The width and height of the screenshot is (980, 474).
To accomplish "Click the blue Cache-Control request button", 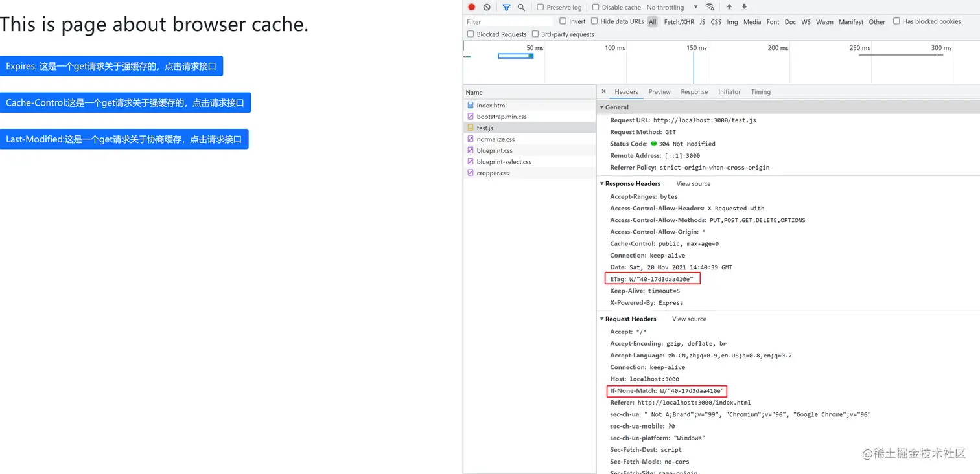I will (x=125, y=102).
